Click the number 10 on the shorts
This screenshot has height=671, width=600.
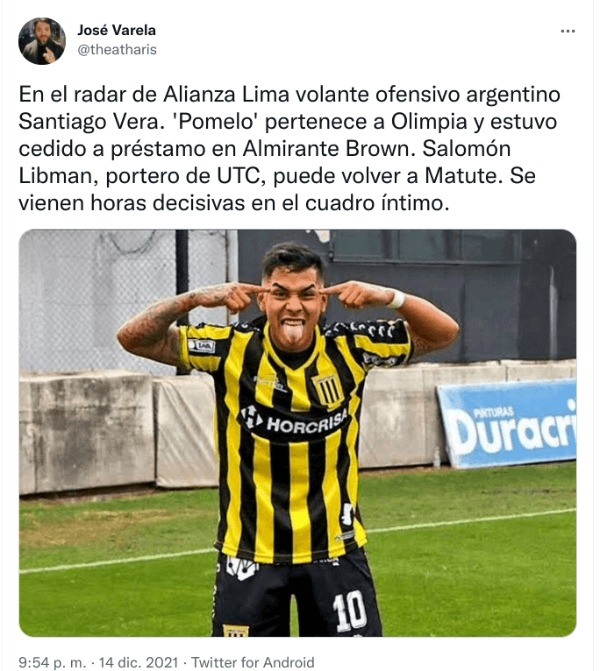coord(350,611)
